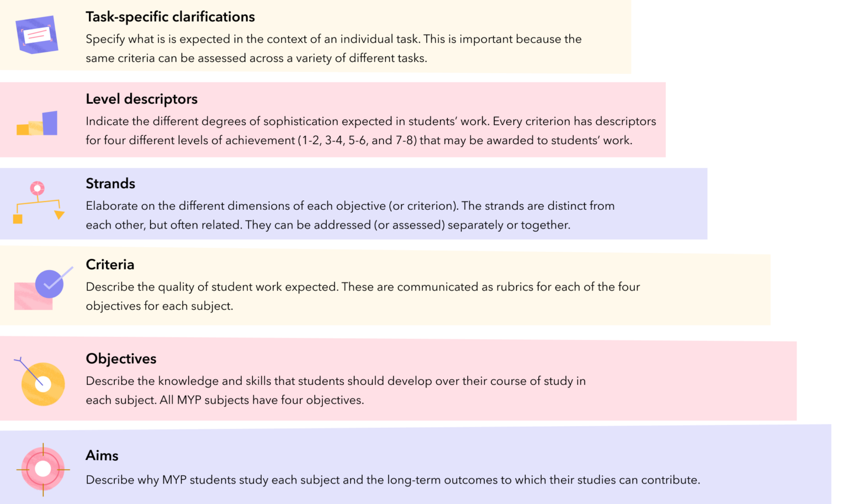Click the 'Aims' heading

tap(102, 456)
